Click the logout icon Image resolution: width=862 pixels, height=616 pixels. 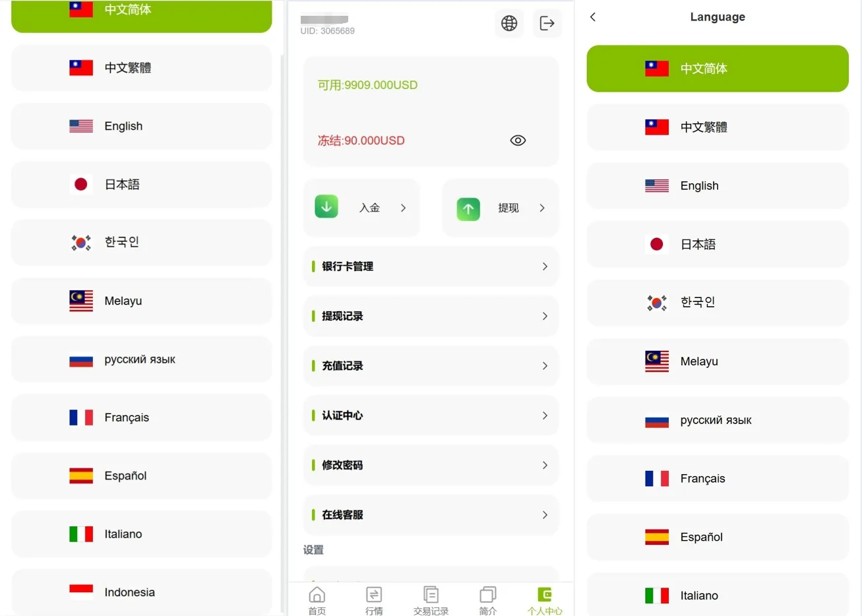tap(547, 23)
